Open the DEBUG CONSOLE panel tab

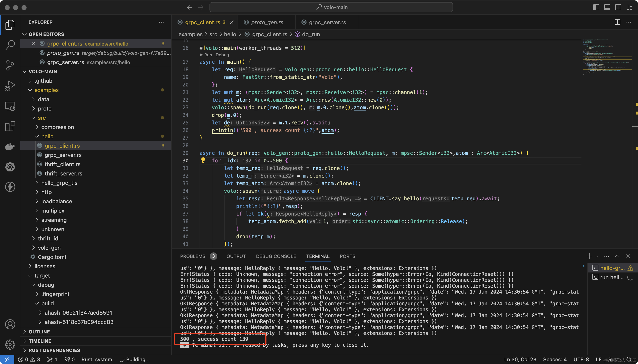[x=276, y=256]
